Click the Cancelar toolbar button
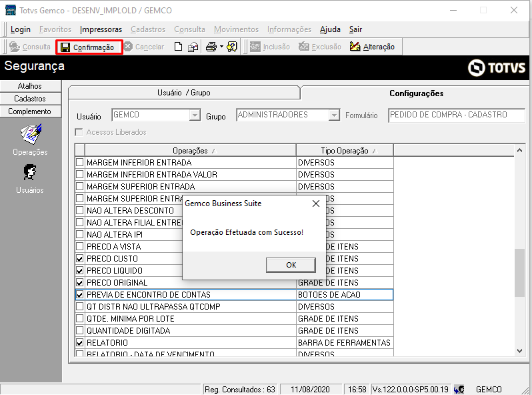This screenshot has height=395, width=532. point(144,47)
